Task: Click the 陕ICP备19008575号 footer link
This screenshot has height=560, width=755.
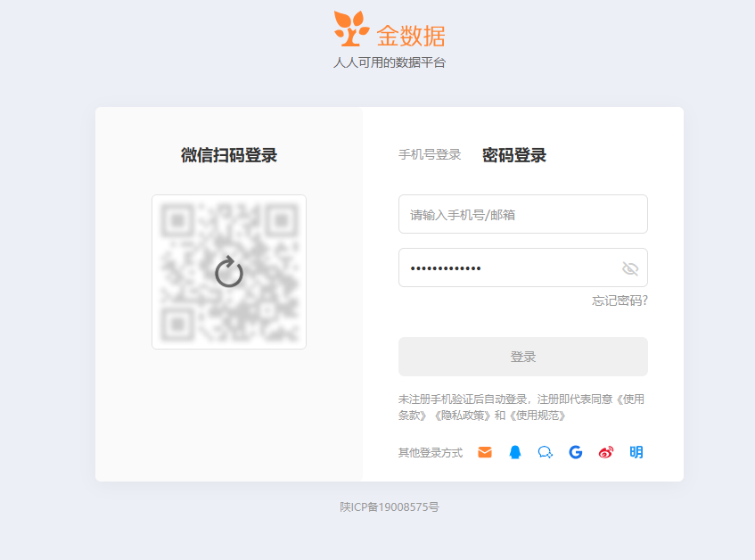Action: click(x=389, y=507)
